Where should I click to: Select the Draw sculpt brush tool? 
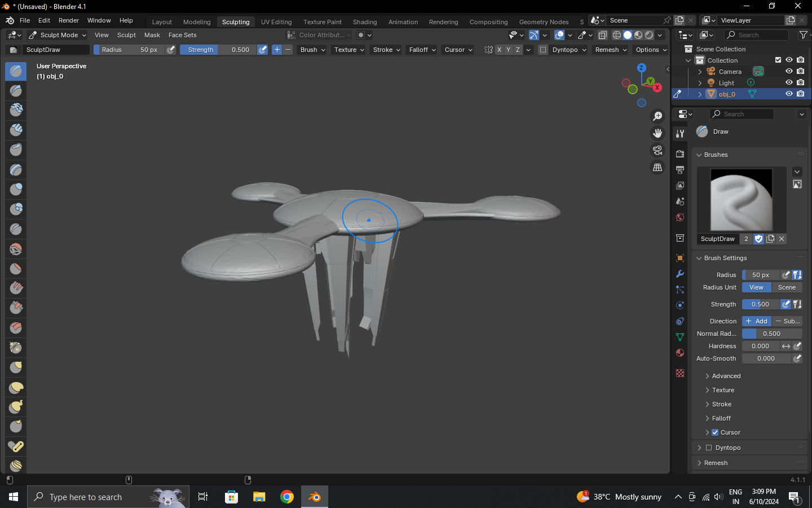pos(16,71)
